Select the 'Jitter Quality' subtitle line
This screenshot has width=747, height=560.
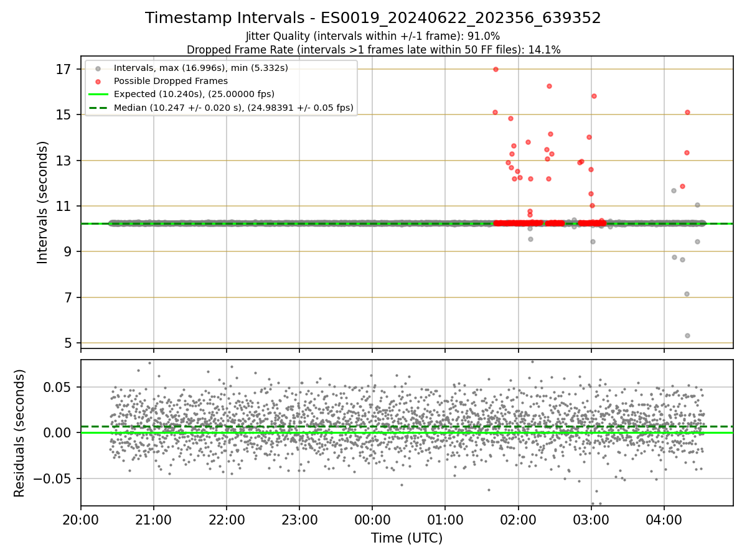(x=374, y=37)
